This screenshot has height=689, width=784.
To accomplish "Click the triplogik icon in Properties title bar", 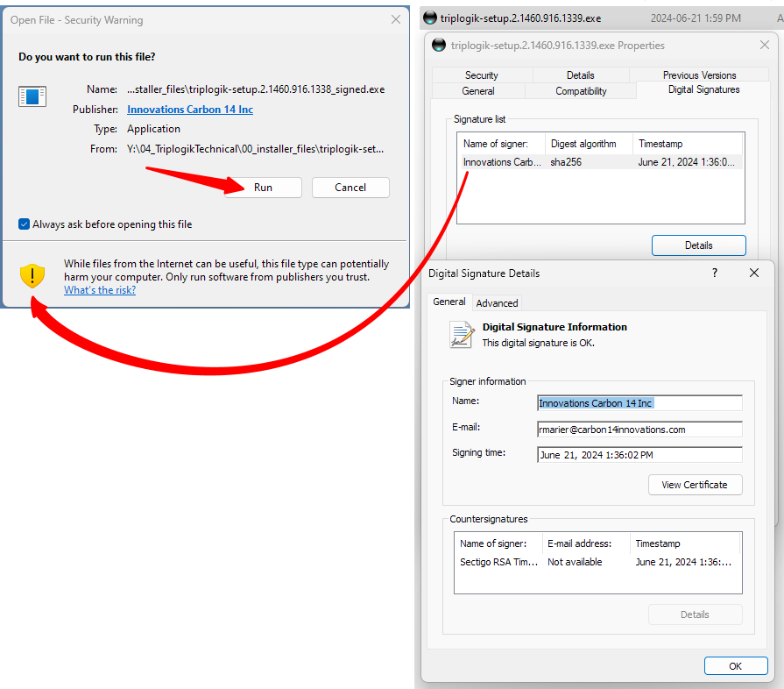I will coord(439,45).
